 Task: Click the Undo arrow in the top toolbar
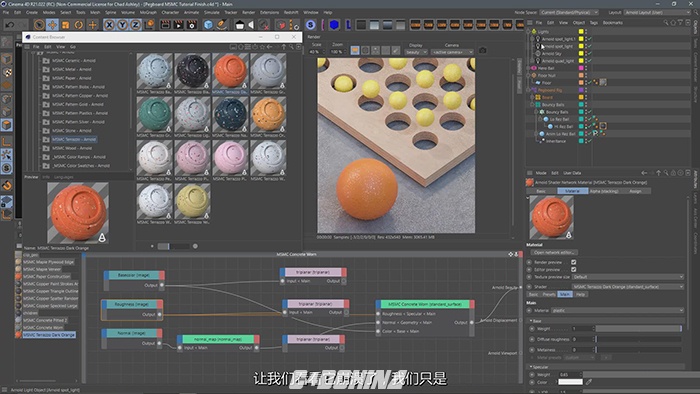point(10,25)
